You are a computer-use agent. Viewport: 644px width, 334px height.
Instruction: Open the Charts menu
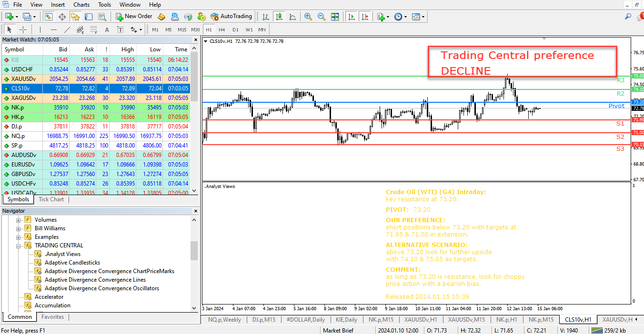[81, 5]
